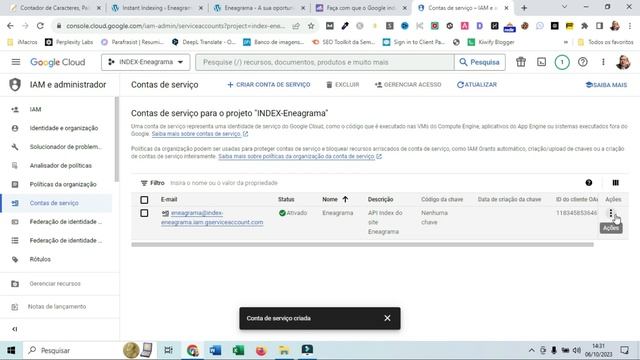Open the help question mark menu
640x360 pixels.
pyautogui.click(x=582, y=62)
